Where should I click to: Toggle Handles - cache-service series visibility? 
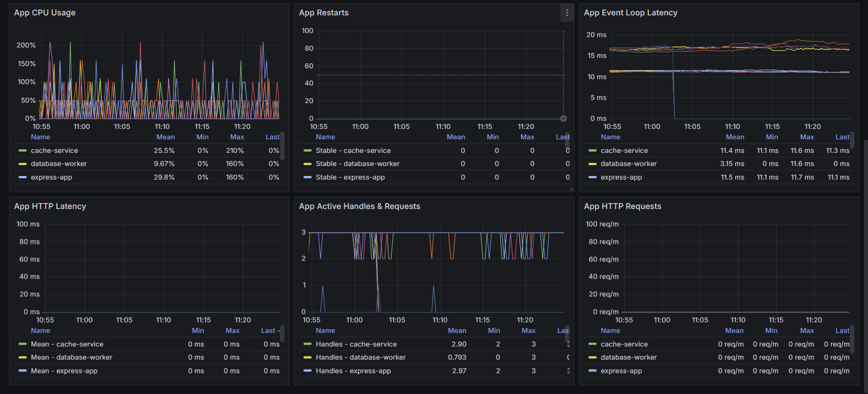click(356, 344)
